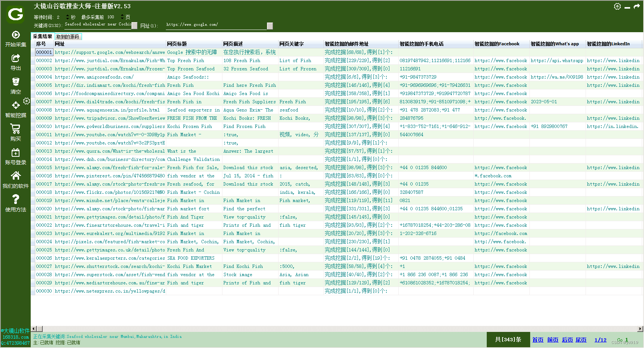Select the support.google.com websearch URL cell

(110, 52)
